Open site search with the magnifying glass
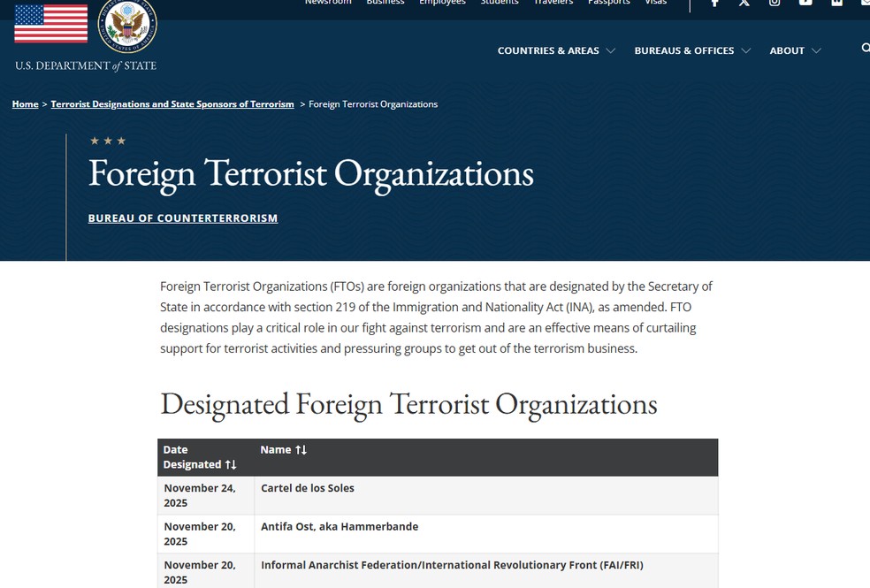 pyautogui.click(x=864, y=48)
